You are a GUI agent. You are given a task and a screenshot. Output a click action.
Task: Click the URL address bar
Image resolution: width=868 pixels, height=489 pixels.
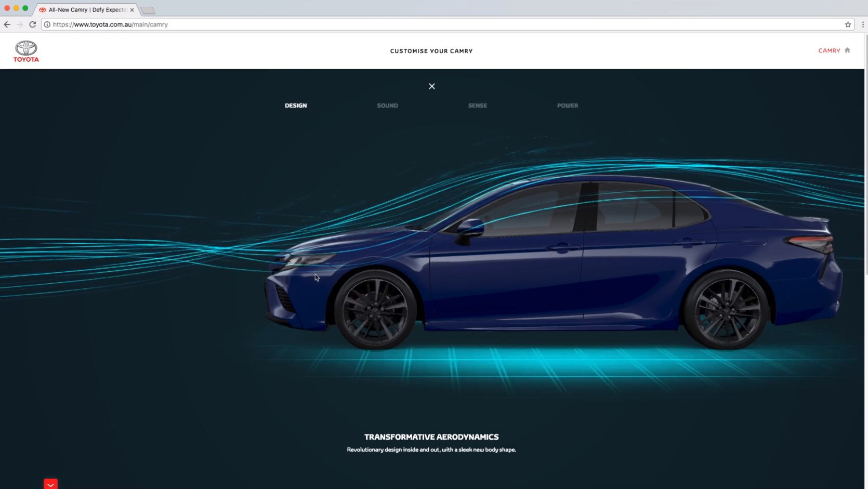447,24
